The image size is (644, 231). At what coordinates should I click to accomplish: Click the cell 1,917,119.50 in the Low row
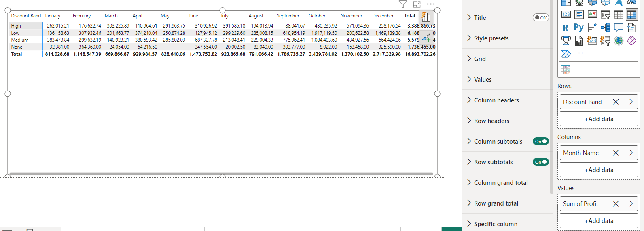324,33
